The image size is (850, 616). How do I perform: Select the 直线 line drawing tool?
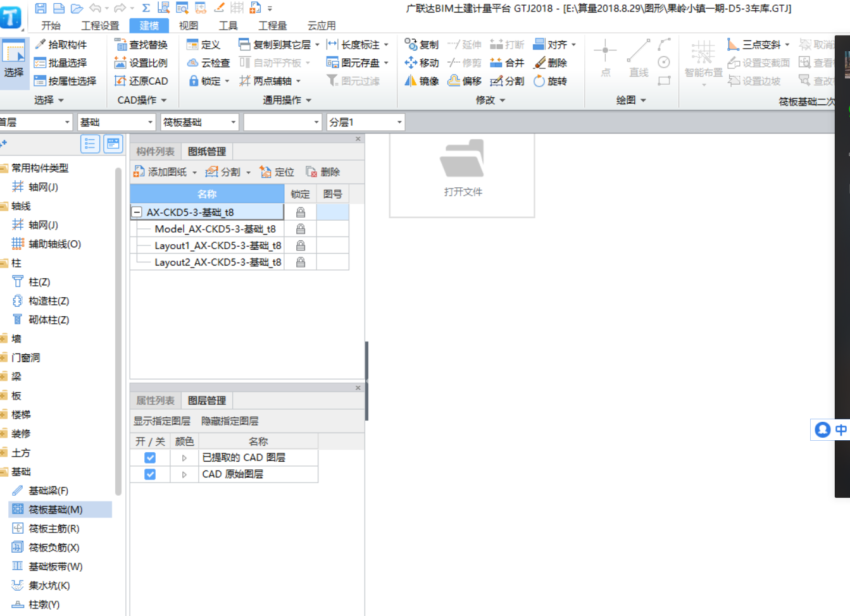639,58
